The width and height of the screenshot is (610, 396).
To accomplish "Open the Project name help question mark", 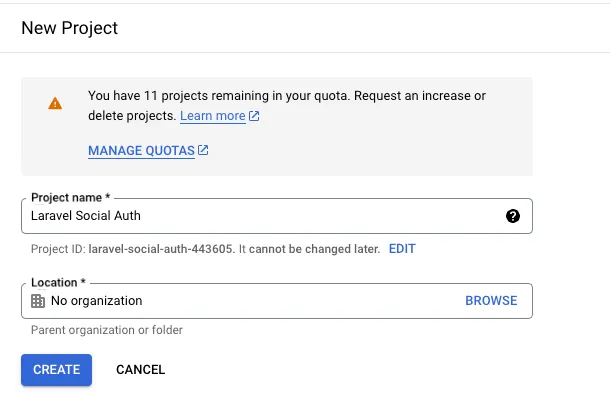I will point(513,216).
